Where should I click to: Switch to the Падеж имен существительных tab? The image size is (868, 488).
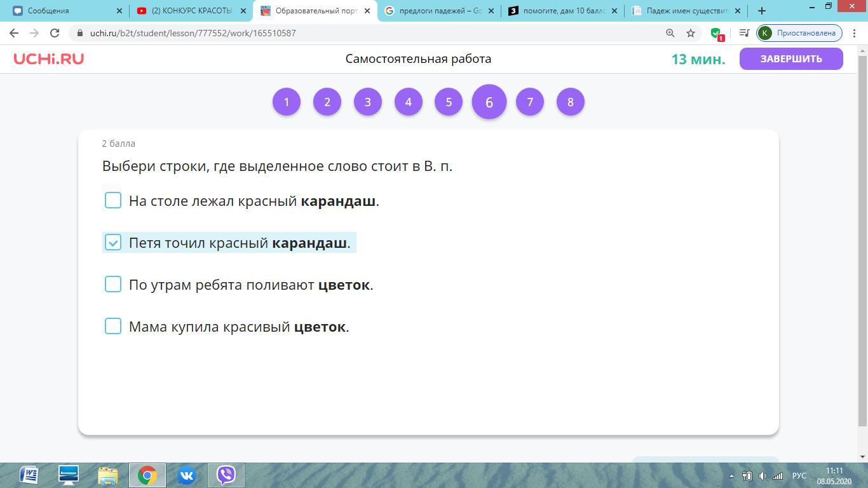686,11
